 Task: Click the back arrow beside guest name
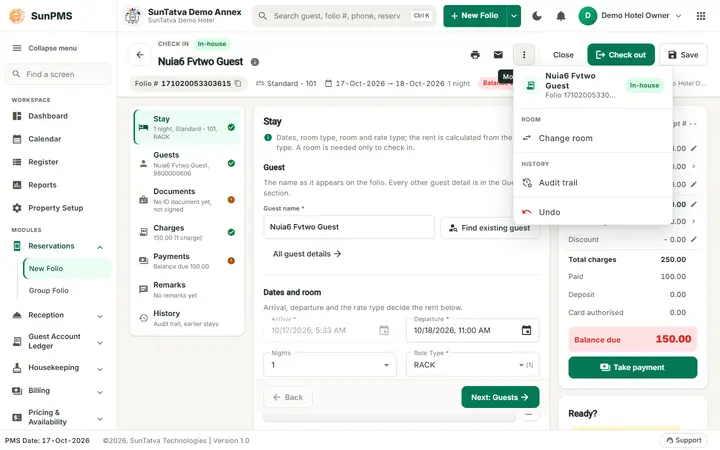140,55
